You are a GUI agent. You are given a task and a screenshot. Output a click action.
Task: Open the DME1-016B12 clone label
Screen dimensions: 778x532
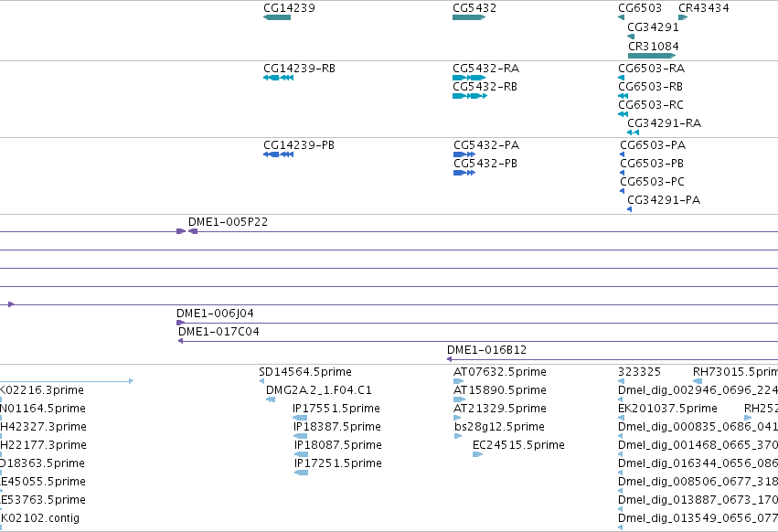point(486,350)
